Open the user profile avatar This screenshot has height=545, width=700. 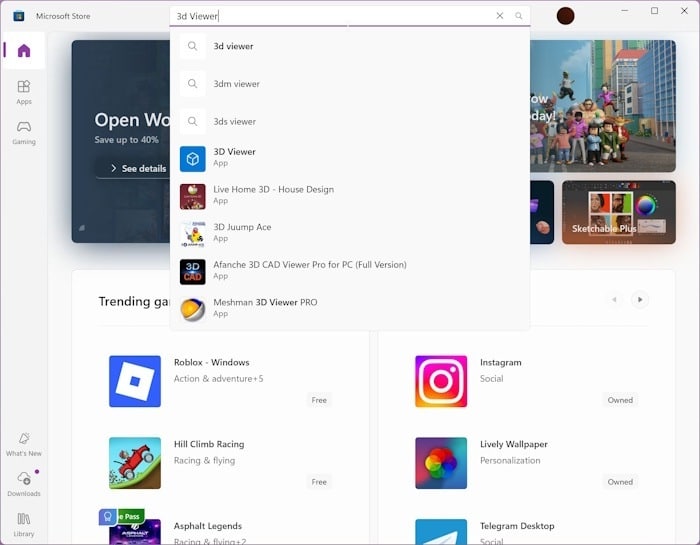(565, 16)
